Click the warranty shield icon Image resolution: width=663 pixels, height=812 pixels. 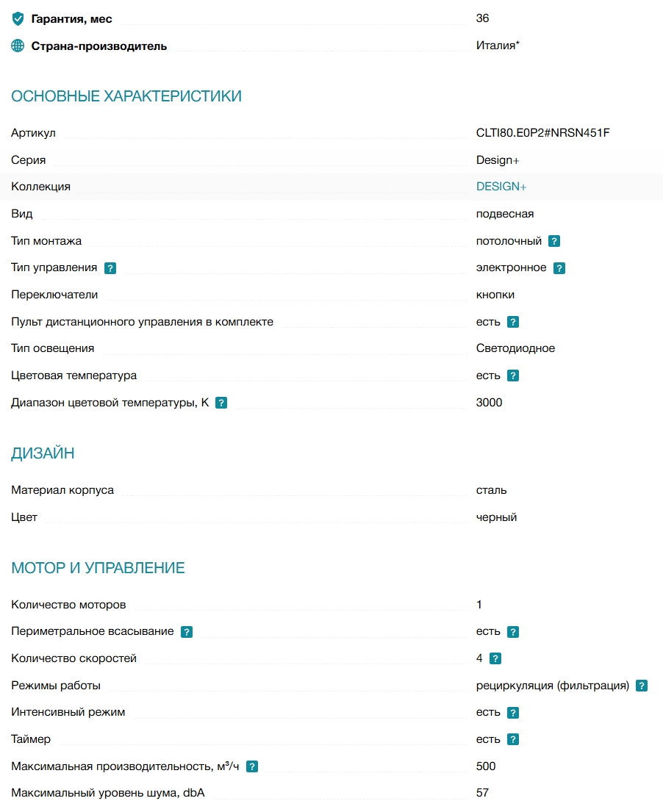[x=18, y=19]
